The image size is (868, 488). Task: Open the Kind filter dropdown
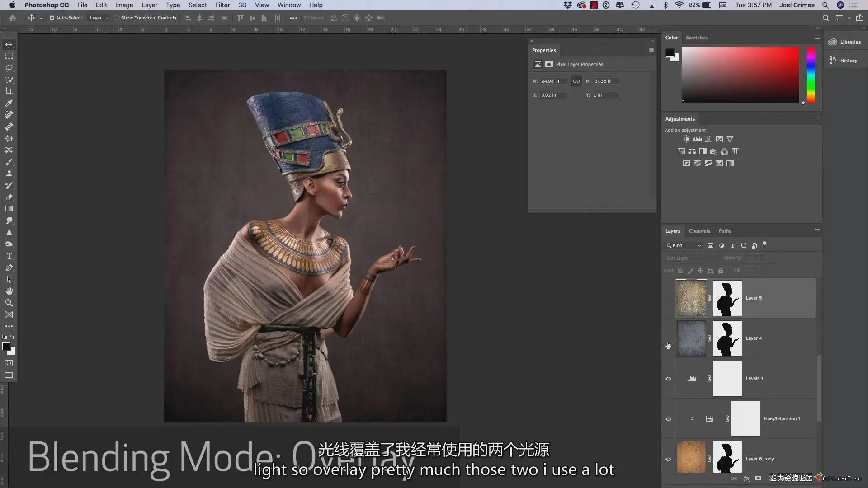tap(684, 245)
